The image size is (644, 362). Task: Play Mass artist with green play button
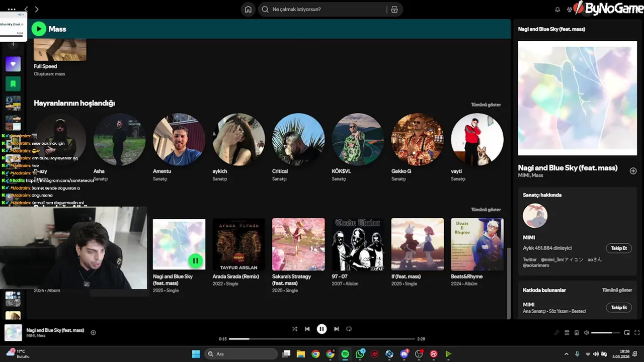(x=39, y=29)
